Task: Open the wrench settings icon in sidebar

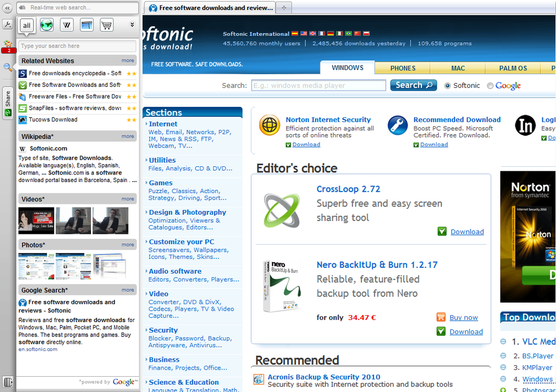Action: [8, 25]
